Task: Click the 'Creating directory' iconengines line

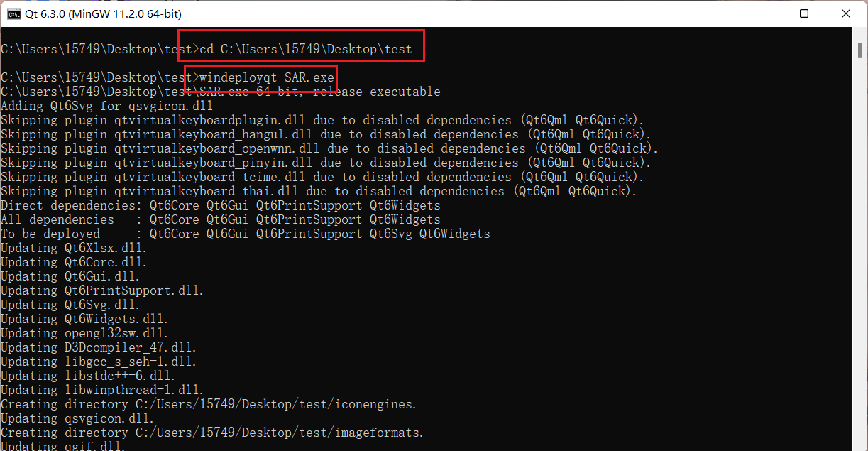Action: click(x=209, y=404)
